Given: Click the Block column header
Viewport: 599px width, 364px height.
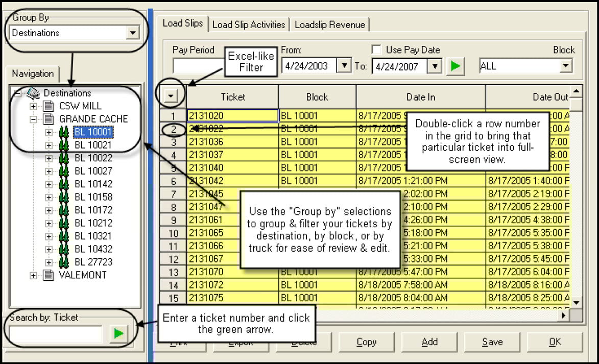Looking at the screenshot, I should coord(317,97).
